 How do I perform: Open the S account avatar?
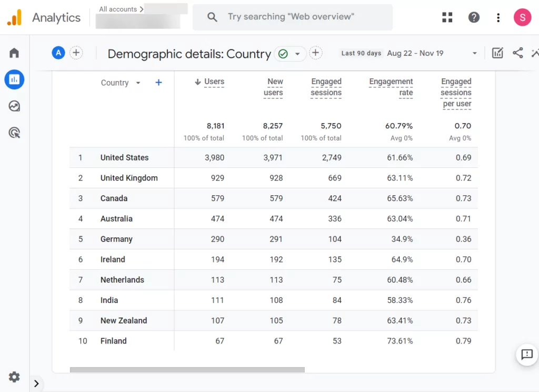click(522, 17)
